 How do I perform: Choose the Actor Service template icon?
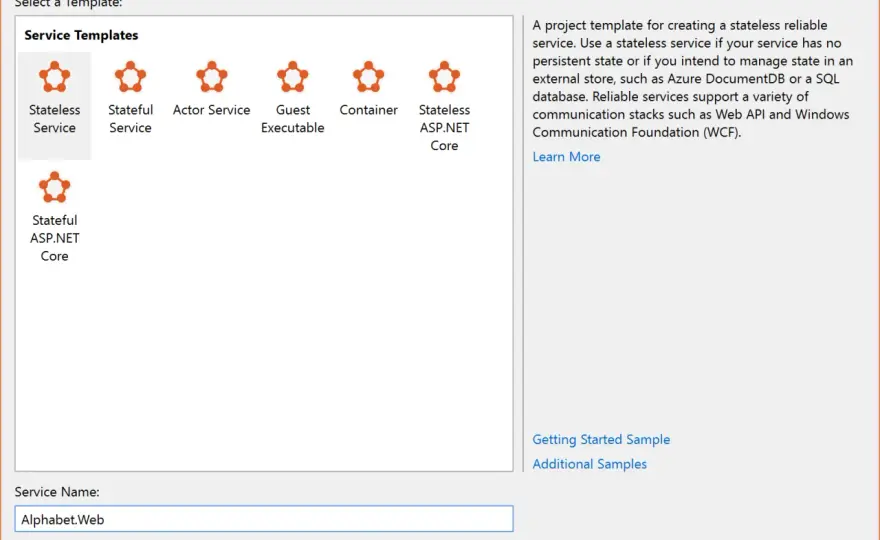[x=212, y=77]
